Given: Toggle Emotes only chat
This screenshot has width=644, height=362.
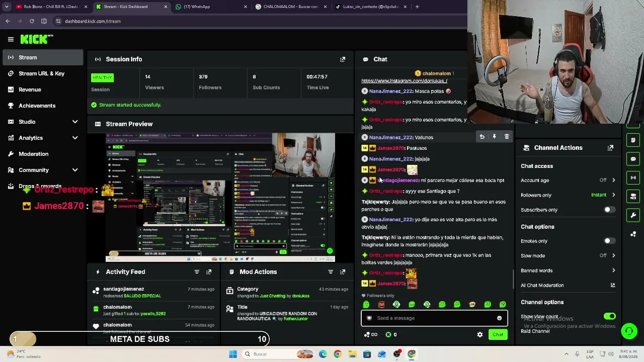Looking at the screenshot, I should (x=609, y=241).
